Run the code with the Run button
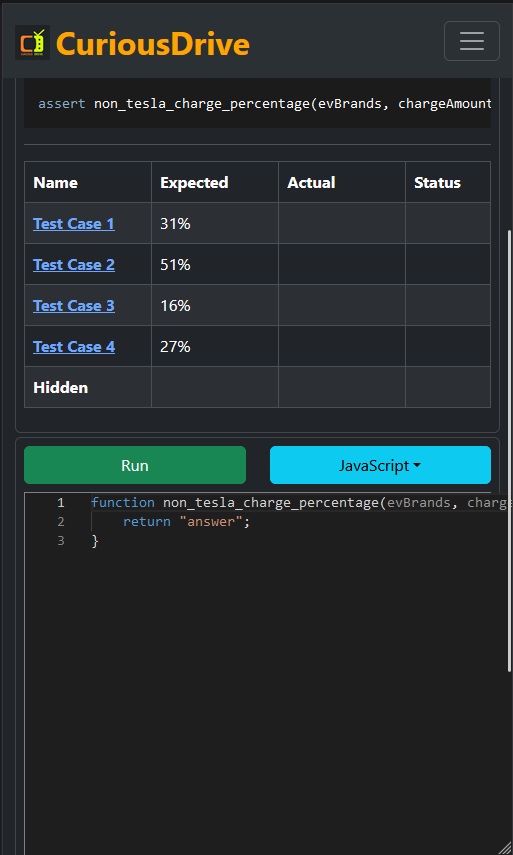The height and width of the screenshot is (855, 513). pyautogui.click(x=135, y=465)
